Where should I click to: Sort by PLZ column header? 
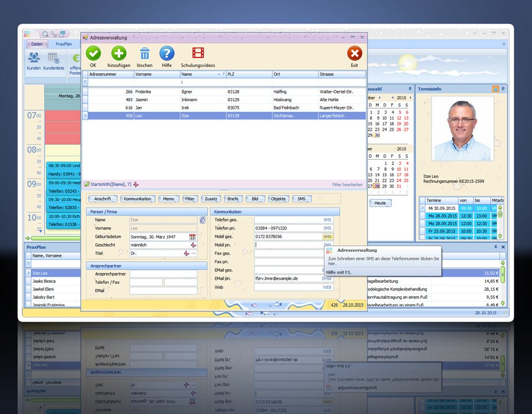[x=249, y=74]
